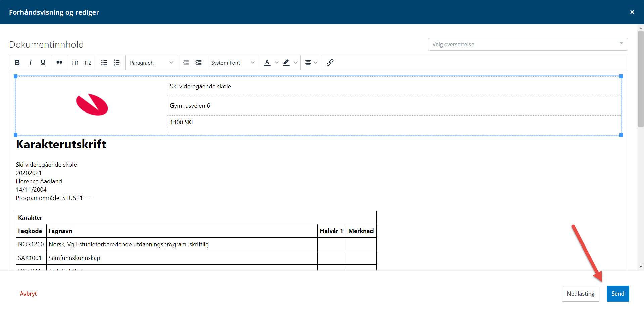
Task: Create a bulleted list
Action: tap(104, 63)
